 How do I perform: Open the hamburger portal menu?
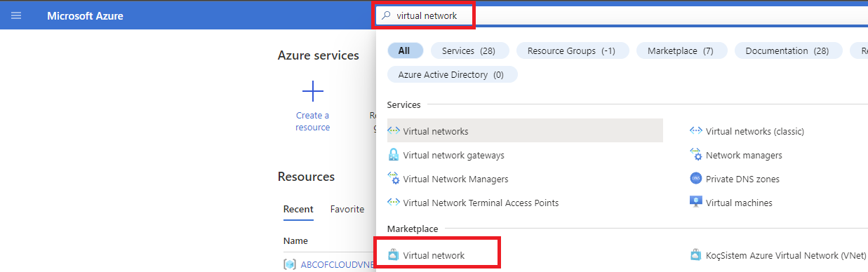pos(16,15)
